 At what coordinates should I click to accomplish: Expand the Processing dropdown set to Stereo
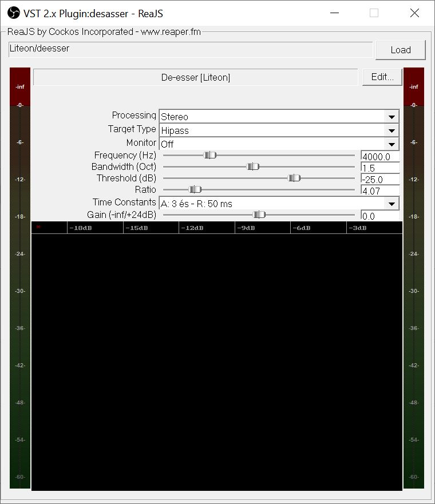coord(391,117)
